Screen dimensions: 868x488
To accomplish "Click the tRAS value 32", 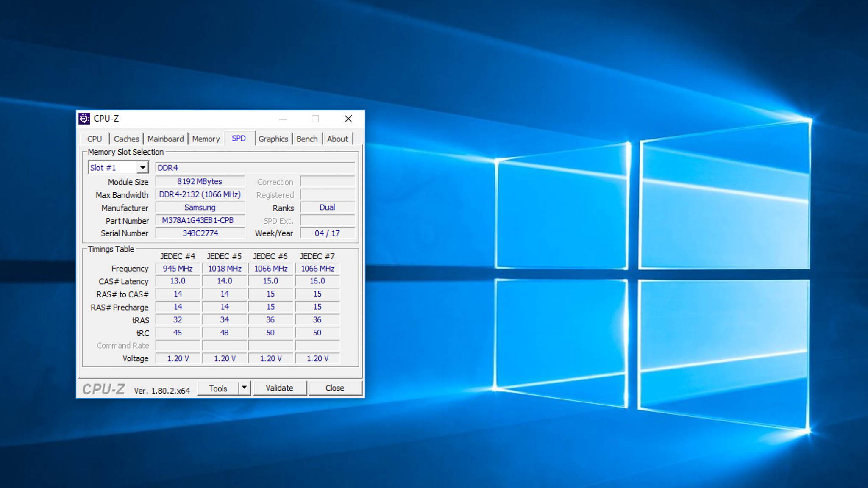I will tap(178, 320).
